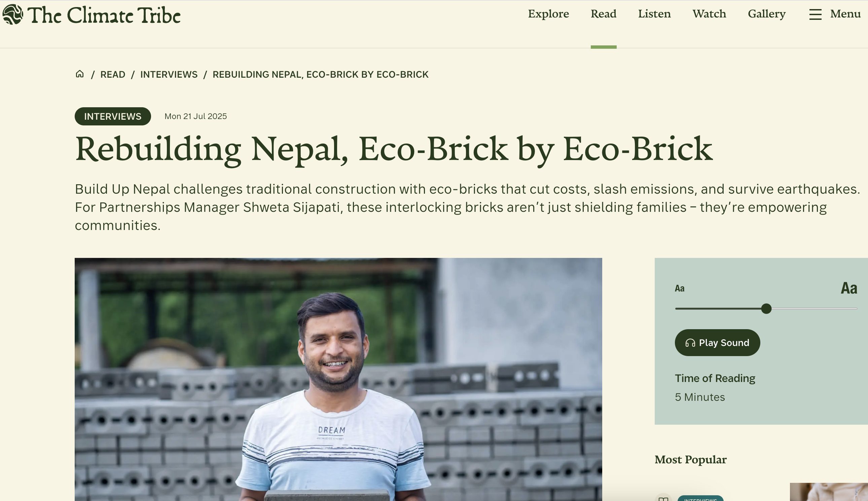Click the book icon under Most Popular

(663, 498)
